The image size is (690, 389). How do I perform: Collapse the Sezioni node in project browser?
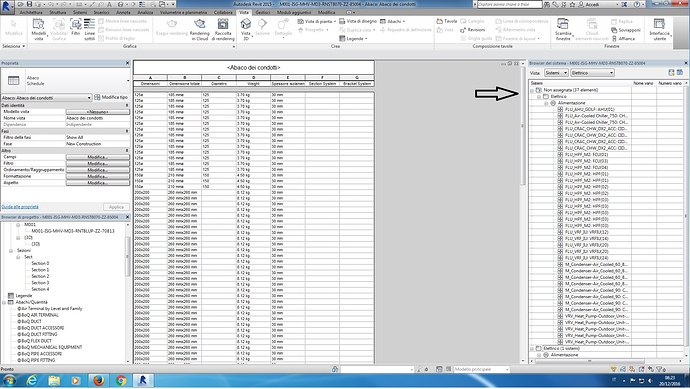(x=11, y=250)
